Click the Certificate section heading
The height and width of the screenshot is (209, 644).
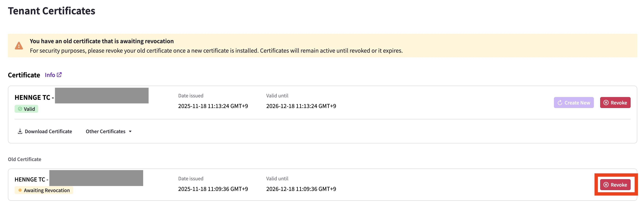coord(24,75)
